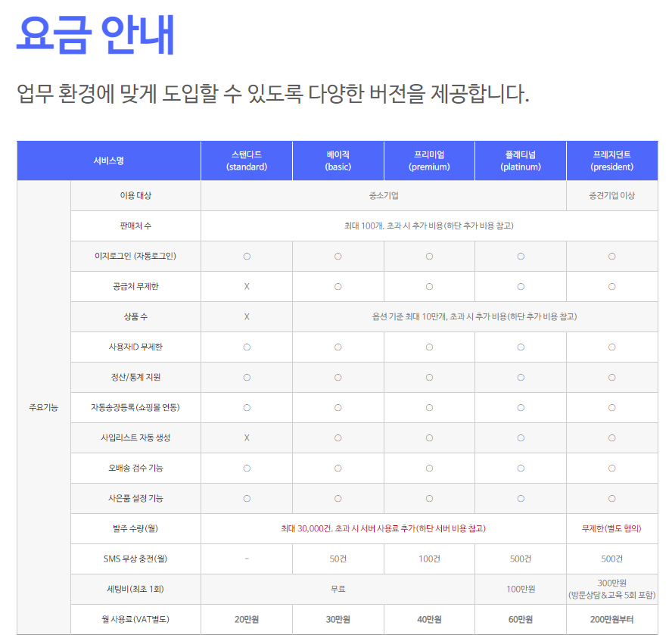Click the 사은품 설정 기능 row label
The image size is (672, 635).
pos(136,498)
